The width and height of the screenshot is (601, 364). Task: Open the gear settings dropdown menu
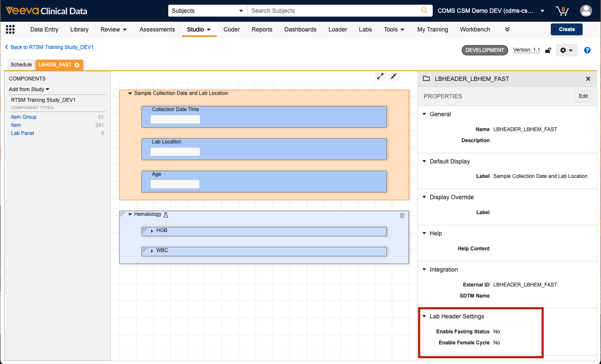tap(566, 50)
